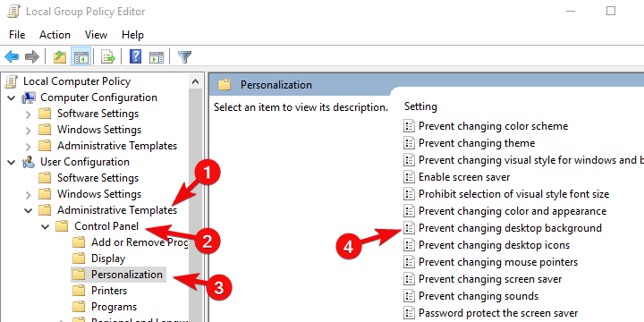644x322 pixels.
Task: Select Prevent changing desktop background setting
Action: pos(510,228)
